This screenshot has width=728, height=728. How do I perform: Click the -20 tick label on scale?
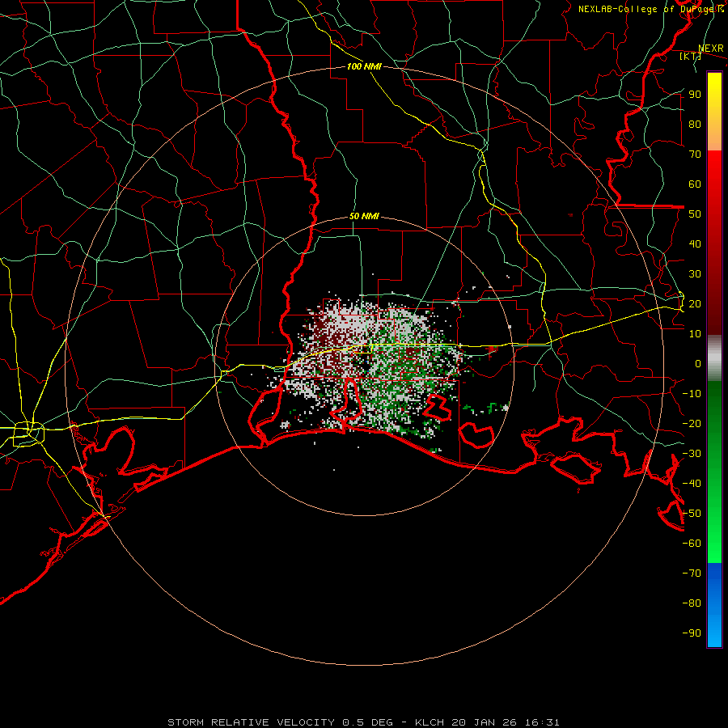point(692,423)
